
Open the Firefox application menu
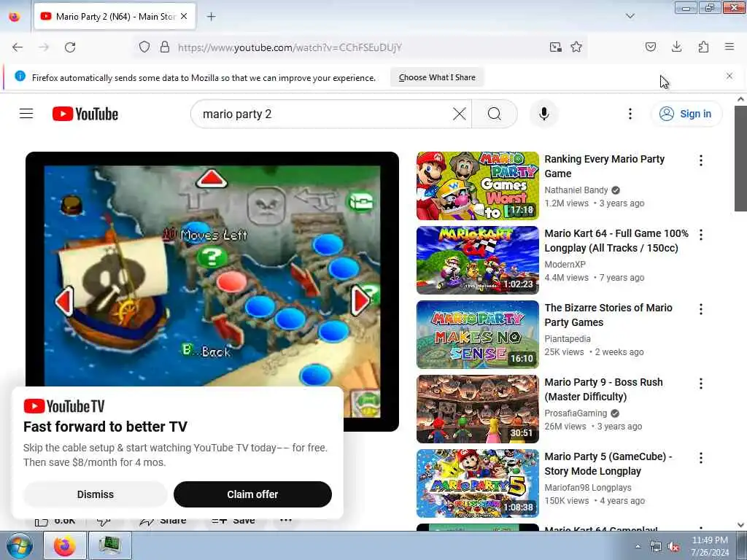729,47
